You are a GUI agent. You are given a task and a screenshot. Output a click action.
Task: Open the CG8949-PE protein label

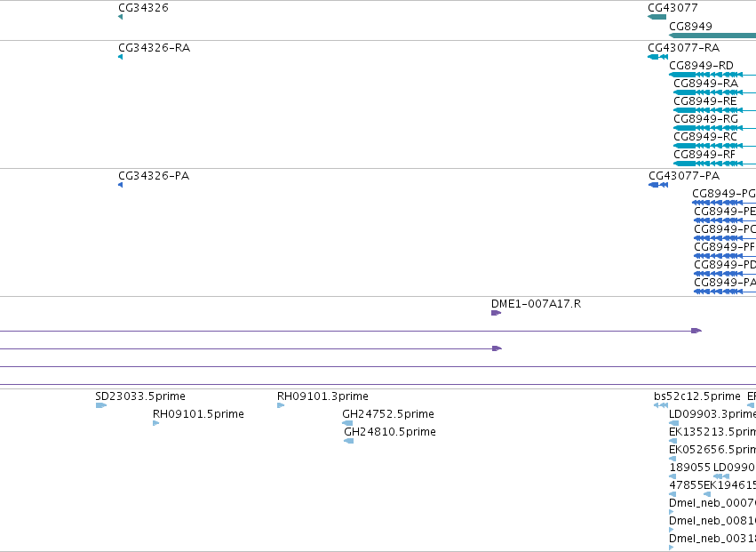(725, 212)
